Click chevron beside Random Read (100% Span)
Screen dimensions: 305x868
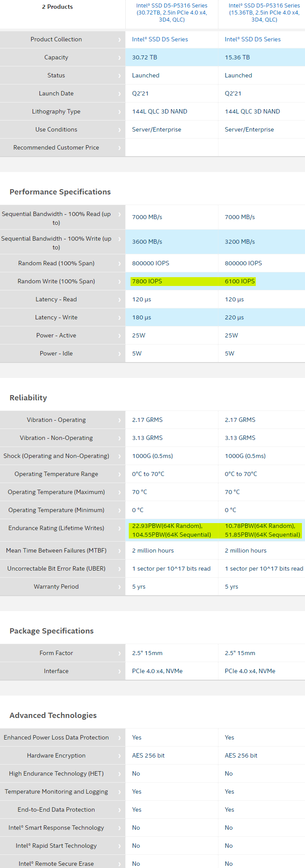(x=119, y=264)
